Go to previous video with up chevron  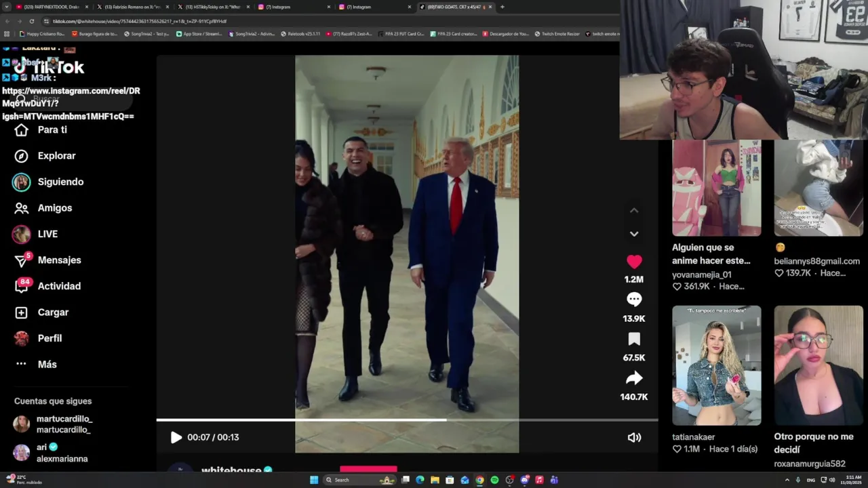[x=634, y=211]
